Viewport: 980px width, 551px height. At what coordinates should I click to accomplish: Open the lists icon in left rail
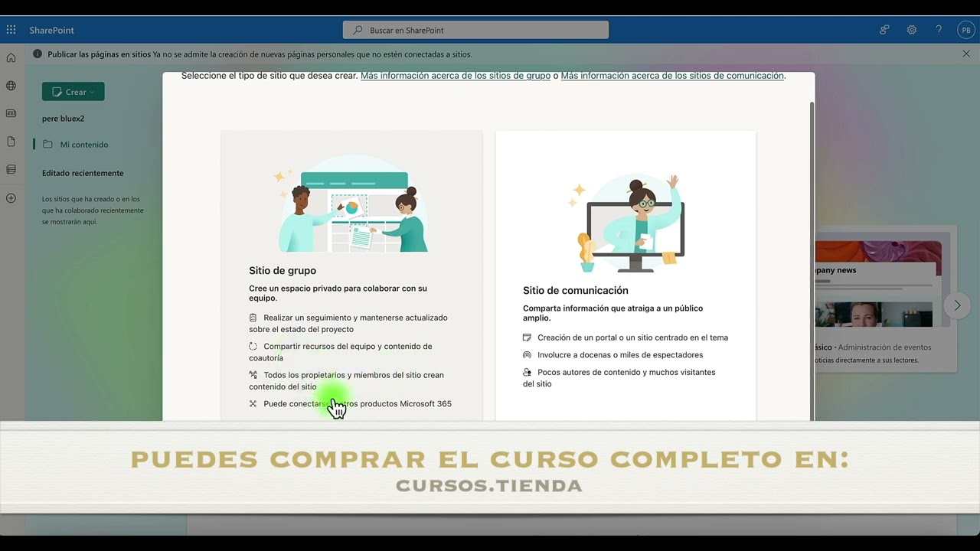(x=11, y=170)
